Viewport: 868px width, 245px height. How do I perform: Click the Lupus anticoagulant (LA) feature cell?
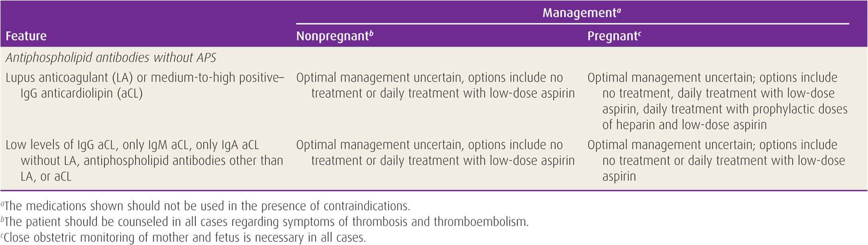(145, 85)
